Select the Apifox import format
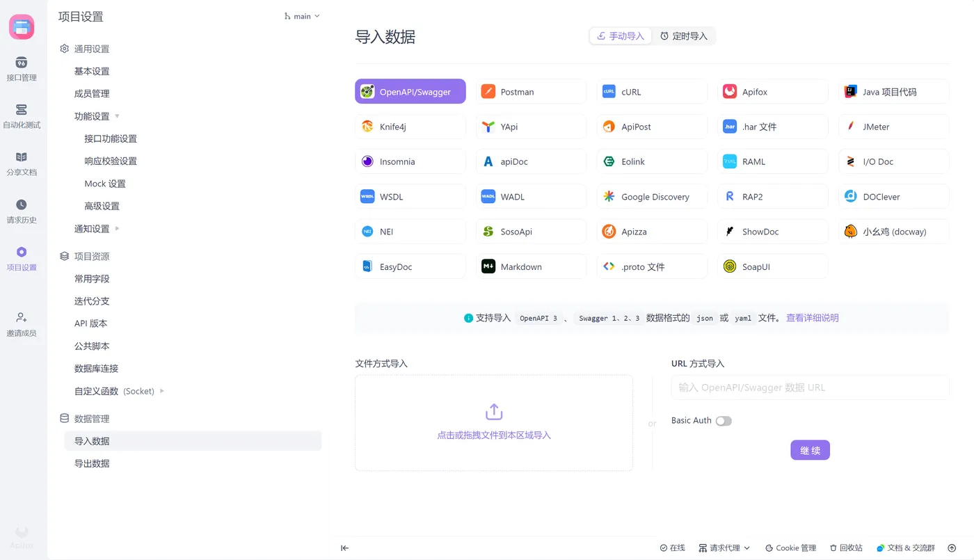The image size is (974, 560). 773,91
